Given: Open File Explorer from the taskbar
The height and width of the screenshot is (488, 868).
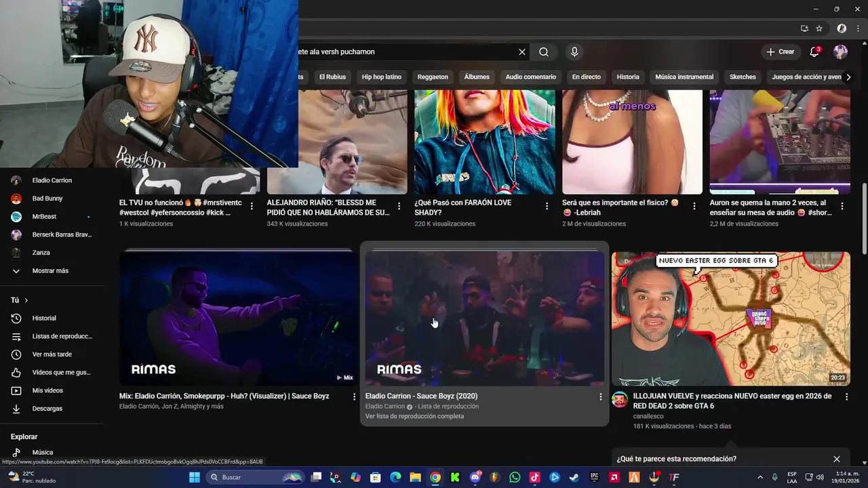Looking at the screenshot, I should 415,477.
